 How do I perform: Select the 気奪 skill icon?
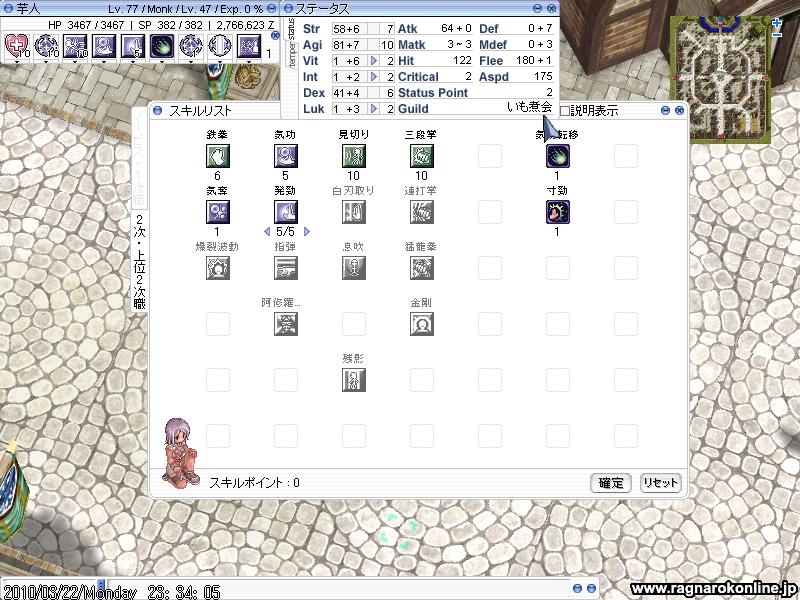click(x=218, y=212)
